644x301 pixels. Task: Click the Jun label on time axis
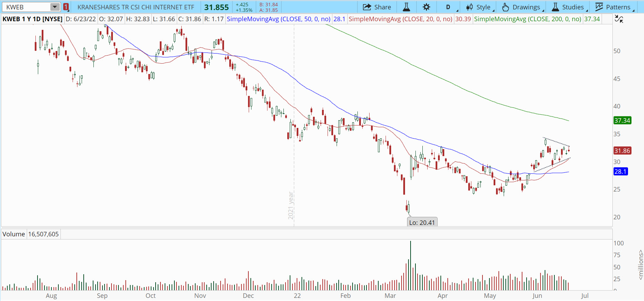click(537, 296)
